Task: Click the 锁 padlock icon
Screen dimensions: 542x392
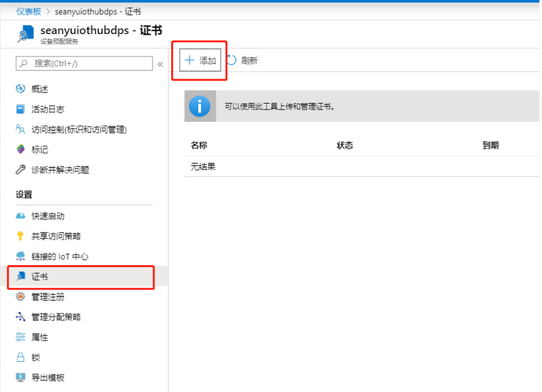Action: click(x=21, y=357)
